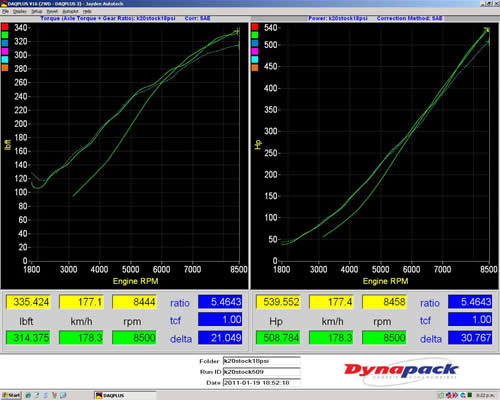Click the 177.4 km/h yellow value
Viewport: 500px width, 400px height.
tap(331, 302)
